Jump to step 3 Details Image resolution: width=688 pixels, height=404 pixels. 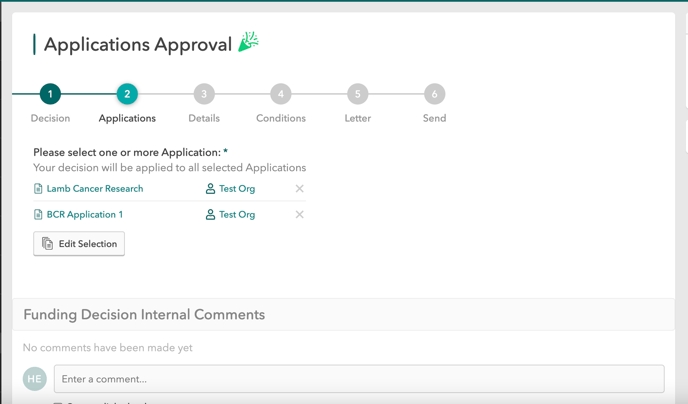click(204, 94)
